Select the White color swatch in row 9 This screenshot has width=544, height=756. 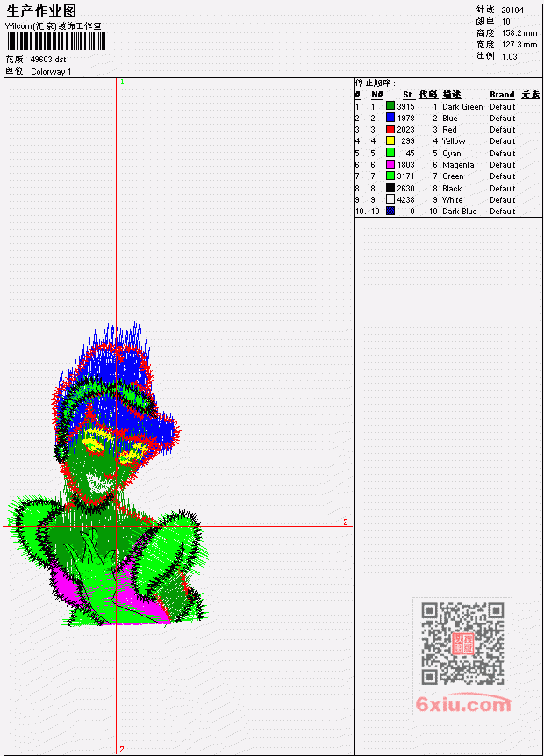[390, 199]
